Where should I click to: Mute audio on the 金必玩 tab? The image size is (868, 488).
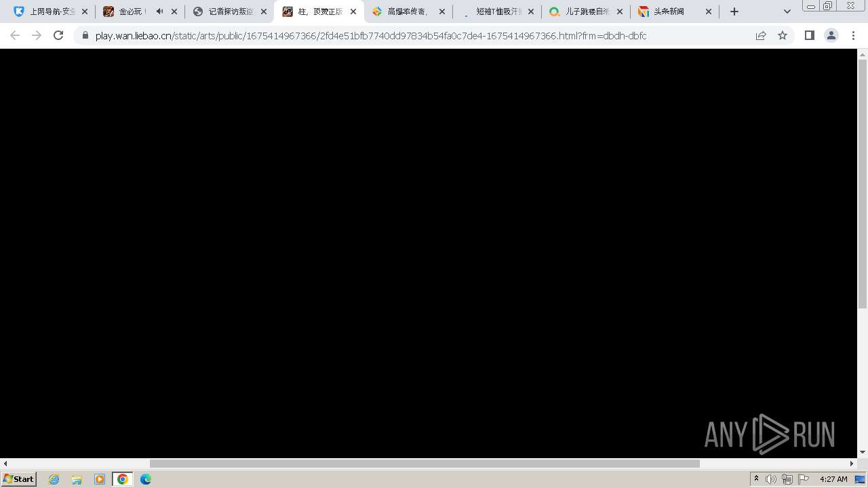tap(159, 12)
